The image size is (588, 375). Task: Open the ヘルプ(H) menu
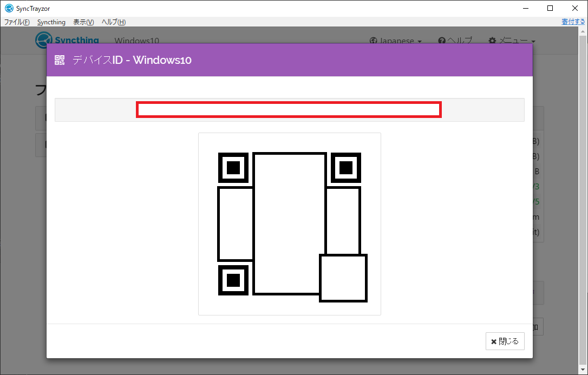114,22
